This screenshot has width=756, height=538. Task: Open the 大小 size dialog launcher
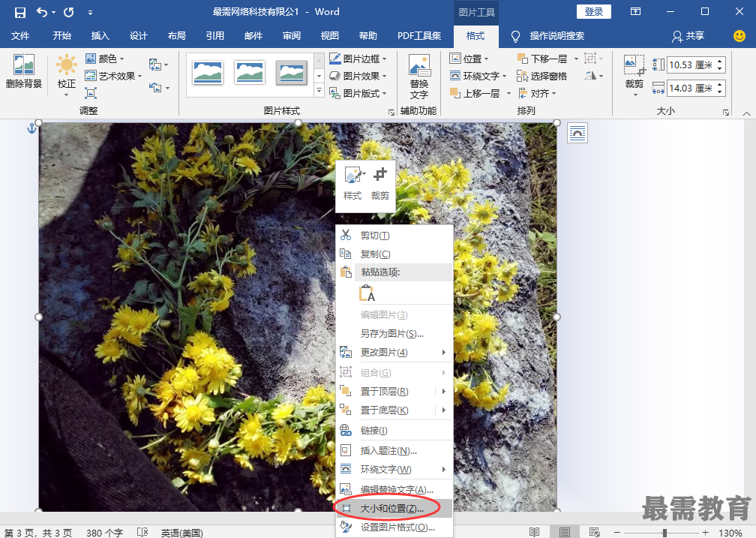(x=726, y=113)
